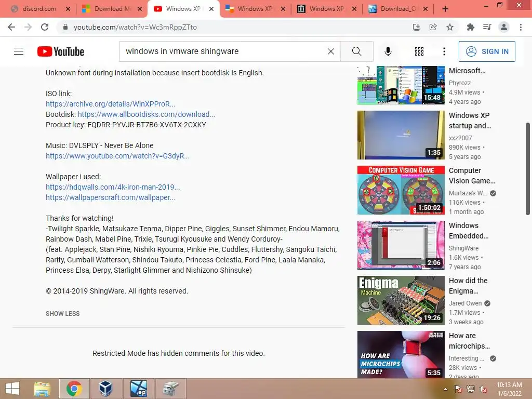Start voice search with the microphone
Screen dimensions: 532x399
(388, 51)
